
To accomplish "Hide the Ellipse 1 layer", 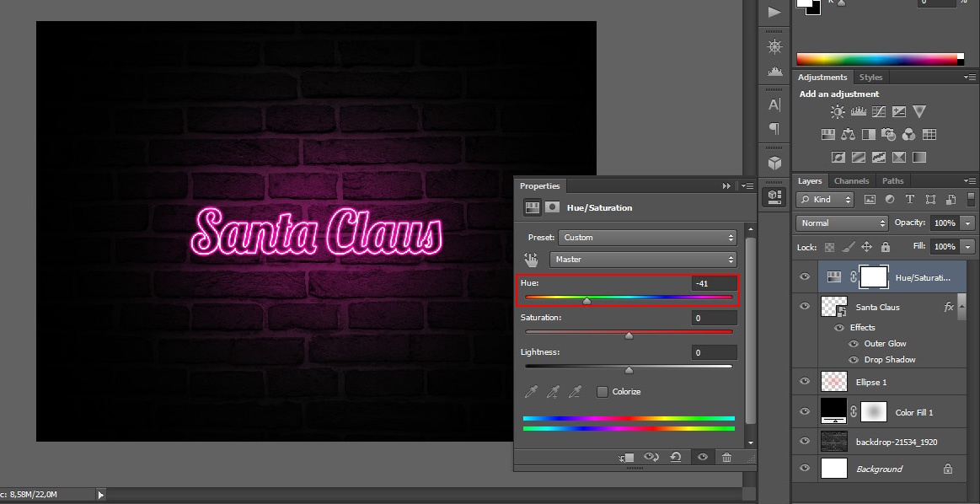I will click(x=805, y=382).
